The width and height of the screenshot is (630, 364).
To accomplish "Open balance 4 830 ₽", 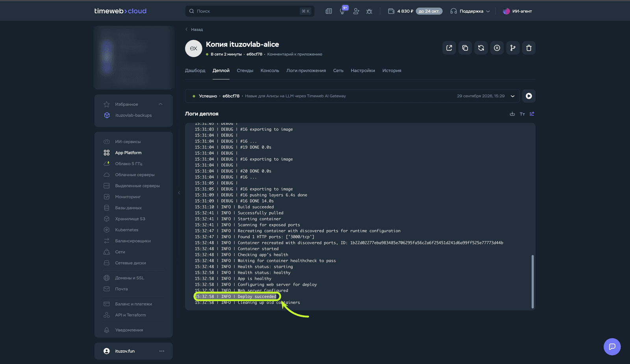I will (x=401, y=11).
